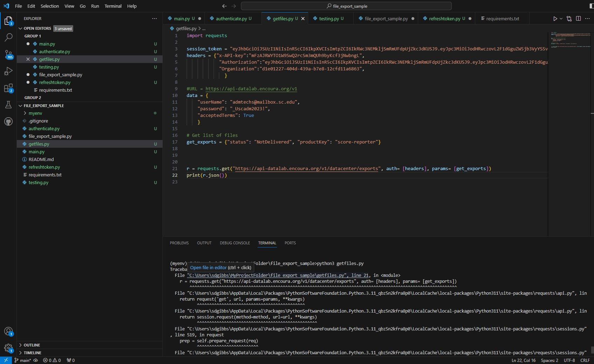Viewport: 594px width, 364px height.
Task: Switch to the authenticate.py editor tab
Action: tap(234, 19)
